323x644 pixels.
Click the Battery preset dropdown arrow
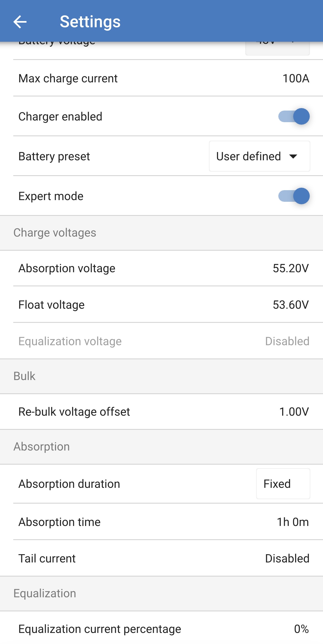(x=293, y=156)
